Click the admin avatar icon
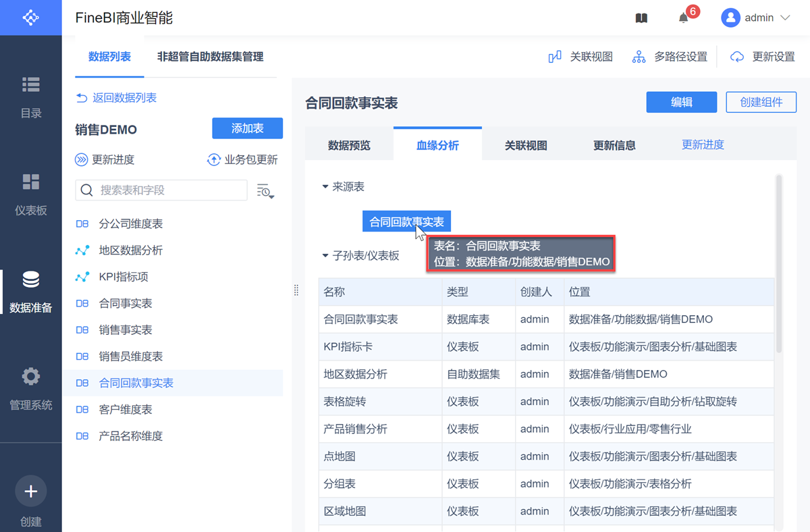The image size is (810, 532). 730,18
